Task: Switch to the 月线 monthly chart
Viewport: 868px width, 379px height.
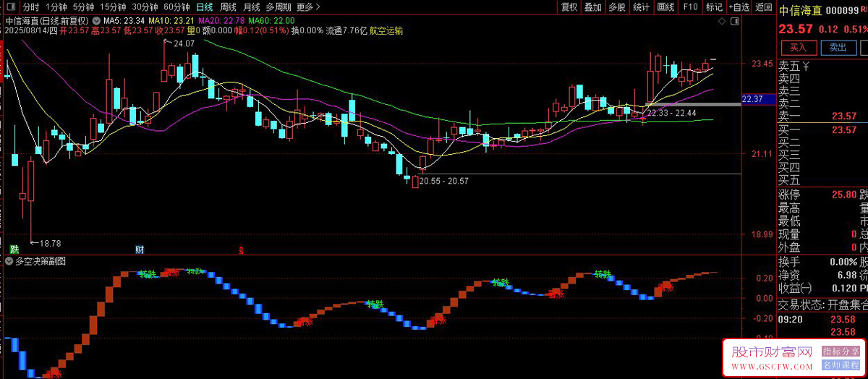Action: pyautogui.click(x=251, y=7)
